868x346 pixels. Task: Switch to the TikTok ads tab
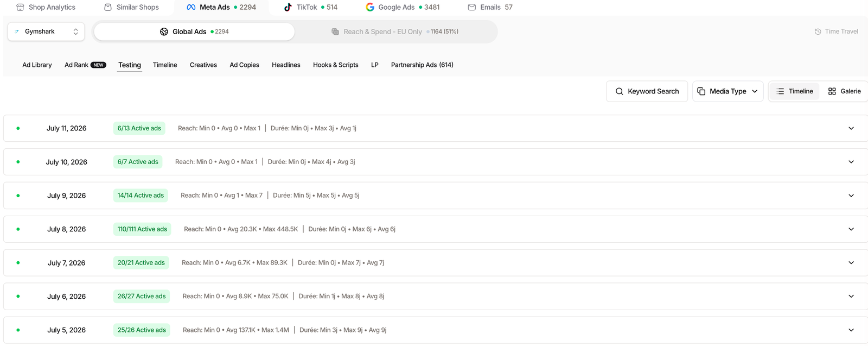point(310,7)
